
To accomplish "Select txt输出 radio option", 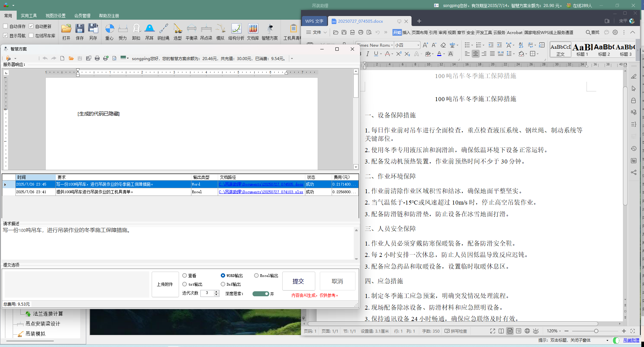I will [x=184, y=284].
